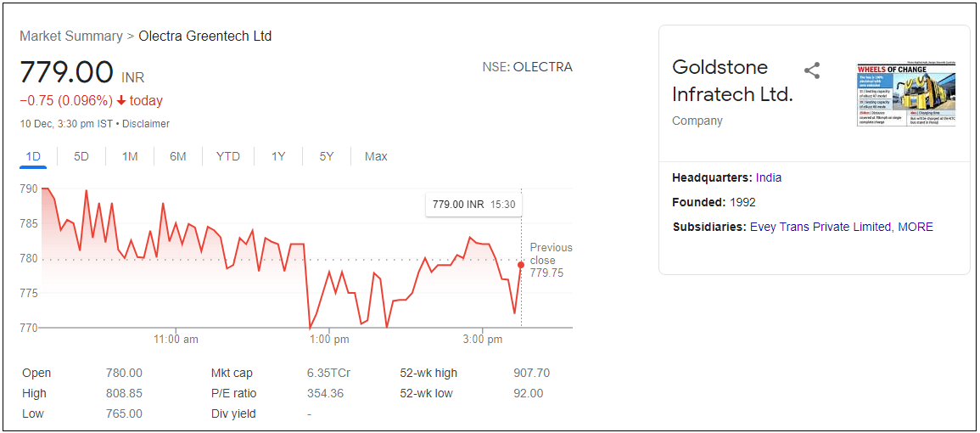This screenshot has width=980, height=433.
Task: Switch to the 1M chart range
Action: [129, 156]
